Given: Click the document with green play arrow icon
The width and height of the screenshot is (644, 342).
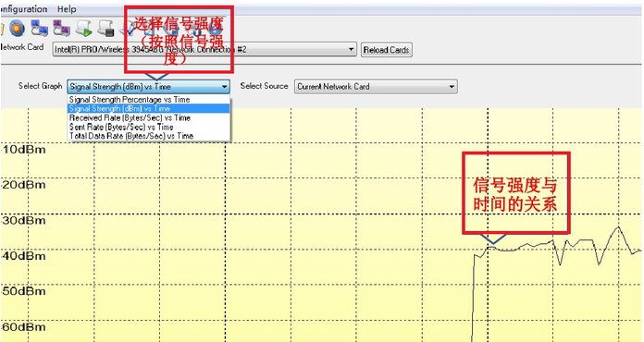Looking at the screenshot, I should click(x=84, y=29).
